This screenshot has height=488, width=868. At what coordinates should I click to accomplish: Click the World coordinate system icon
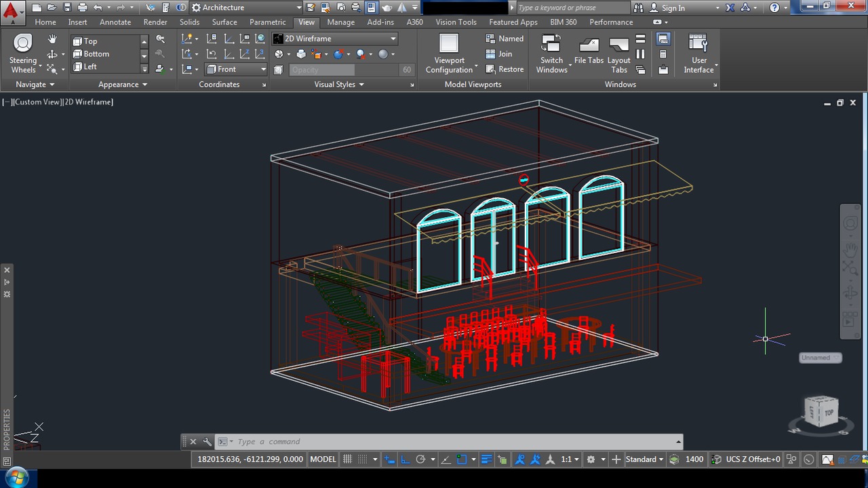coord(260,39)
